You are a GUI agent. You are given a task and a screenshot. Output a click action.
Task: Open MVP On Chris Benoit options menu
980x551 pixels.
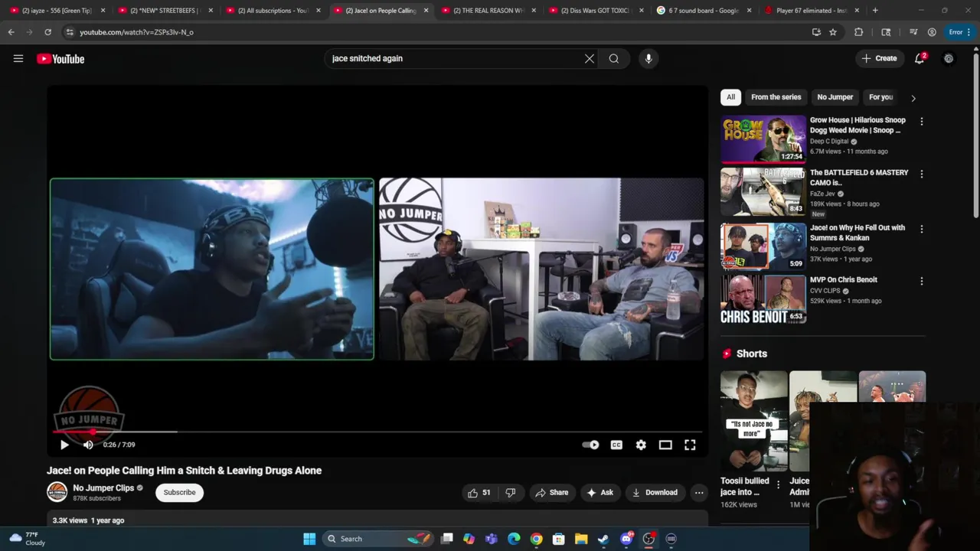922,281
